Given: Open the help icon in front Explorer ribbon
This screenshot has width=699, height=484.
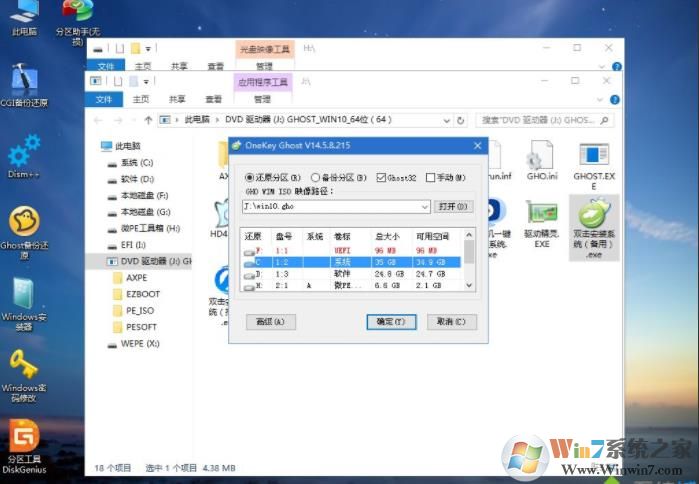Looking at the screenshot, I should tap(615, 100).
